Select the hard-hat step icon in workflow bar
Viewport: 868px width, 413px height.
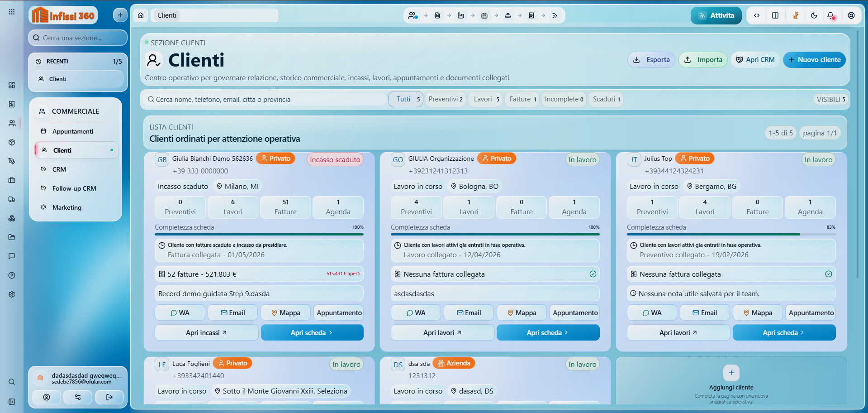508,15
